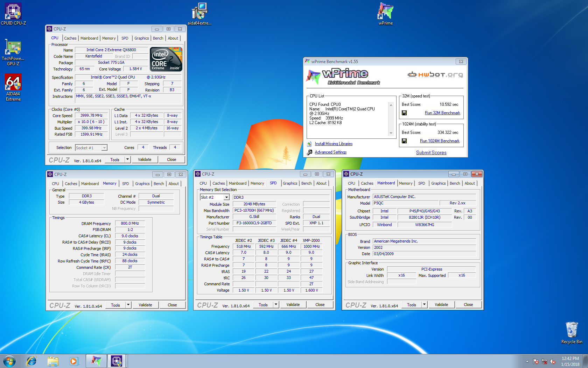Click the HWBOT.org logo in wPrime
Screen dimensions: 588x368
click(435, 74)
